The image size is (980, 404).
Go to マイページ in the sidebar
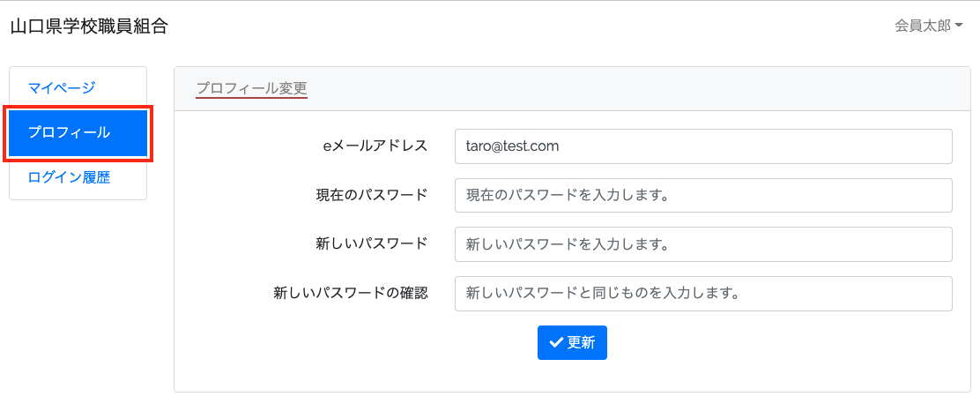point(62,87)
